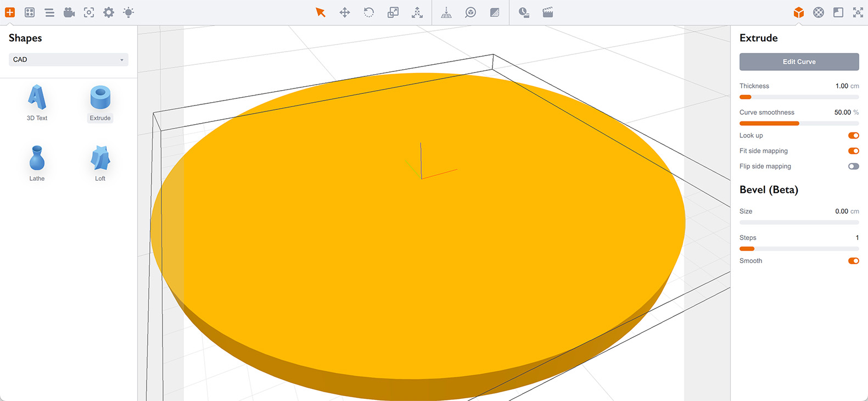Screen dimensions: 868x401
Task: Select the overlapping squares Scale tool
Action: click(x=393, y=12)
